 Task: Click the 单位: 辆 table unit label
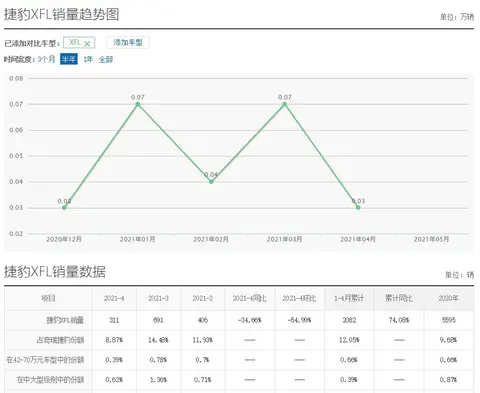(x=460, y=275)
